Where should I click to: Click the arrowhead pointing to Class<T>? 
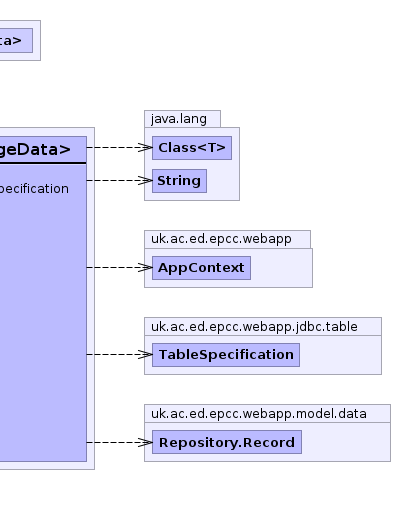click(x=146, y=147)
